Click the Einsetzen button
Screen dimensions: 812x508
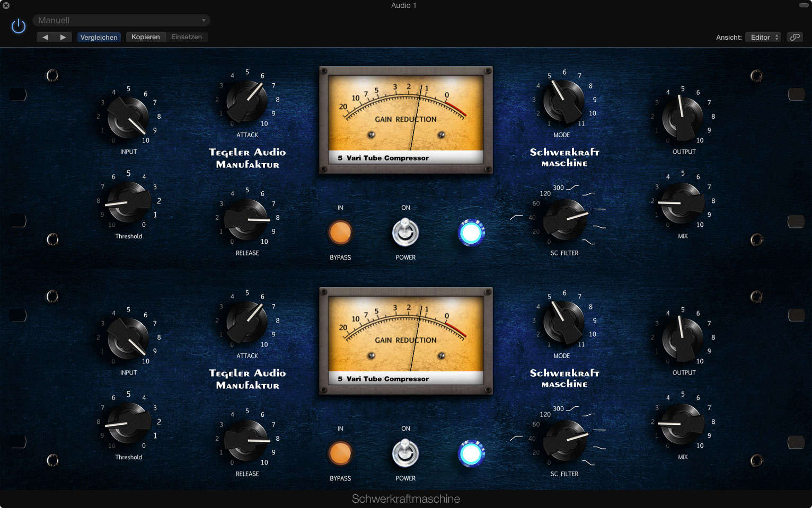(186, 37)
